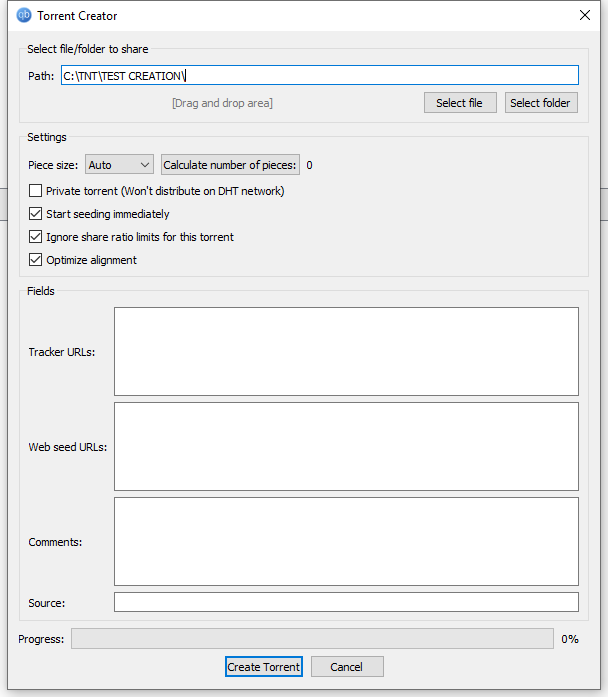The height and width of the screenshot is (697, 608).
Task: Click Calculate number of pieces
Action: point(230,165)
